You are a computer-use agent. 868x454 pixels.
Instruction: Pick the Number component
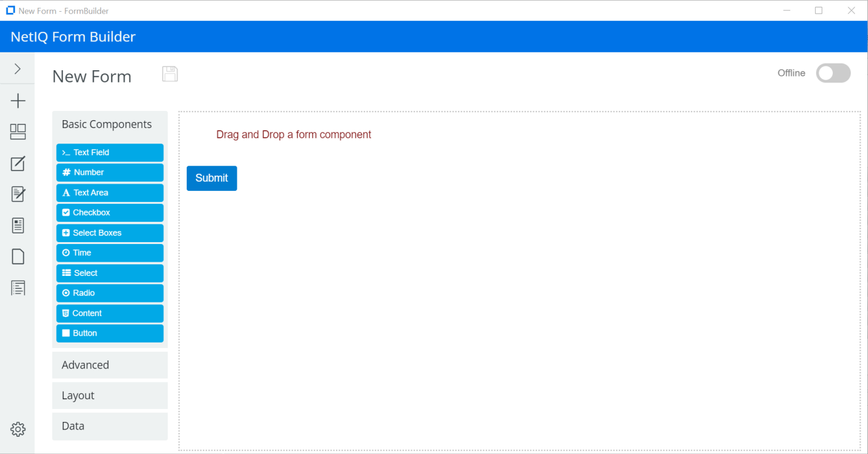(x=110, y=172)
